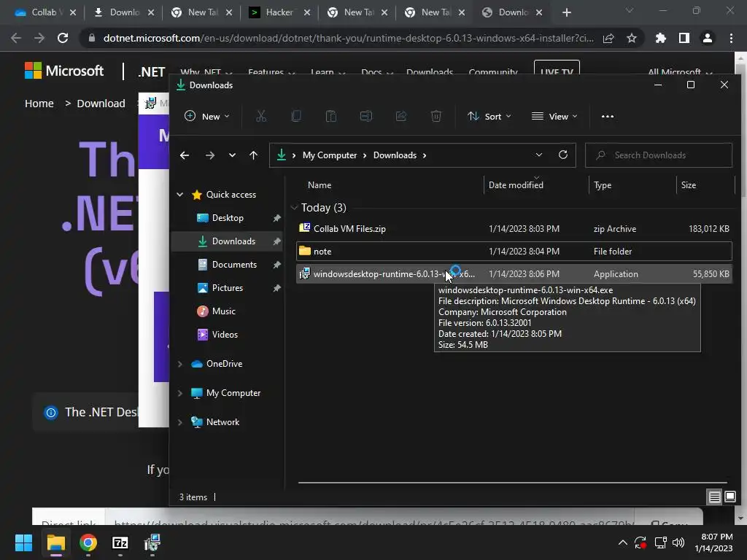Open Windows Start menu
747x560 pixels.
tap(23, 542)
